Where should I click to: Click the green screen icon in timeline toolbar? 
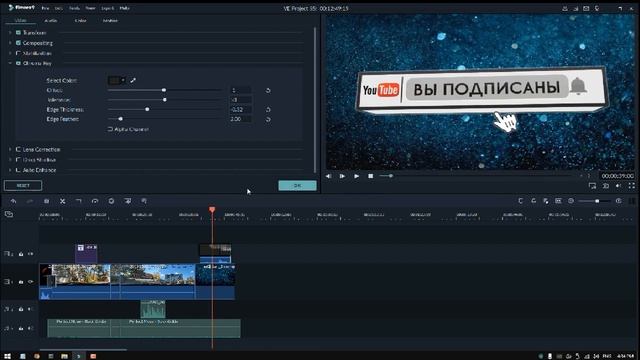click(x=128, y=201)
